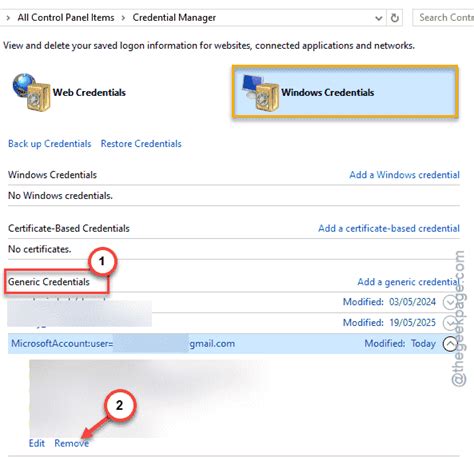474x457 pixels.
Task: Open Restore Credentials link
Action: pyautogui.click(x=141, y=144)
